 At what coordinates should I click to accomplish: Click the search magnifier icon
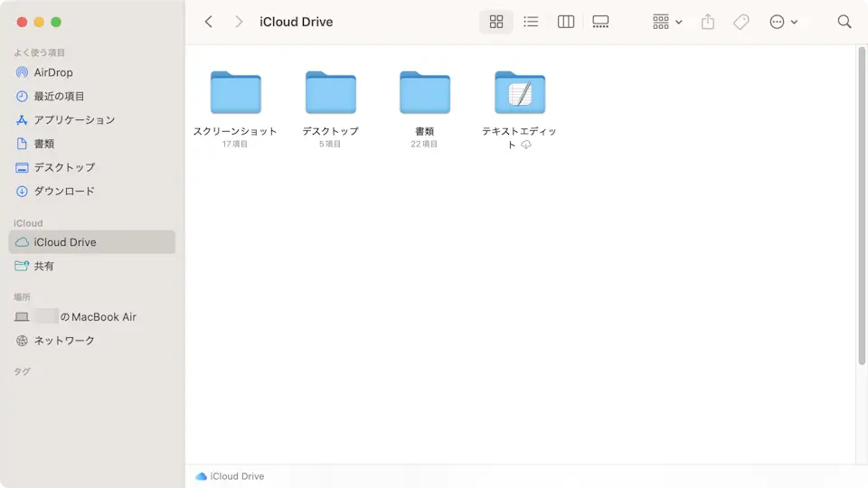(x=844, y=22)
